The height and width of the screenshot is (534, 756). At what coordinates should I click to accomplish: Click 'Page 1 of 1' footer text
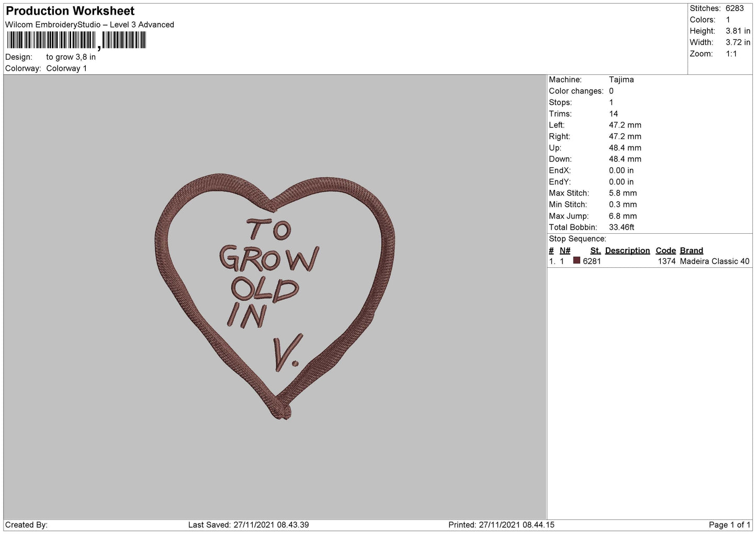[x=730, y=525]
